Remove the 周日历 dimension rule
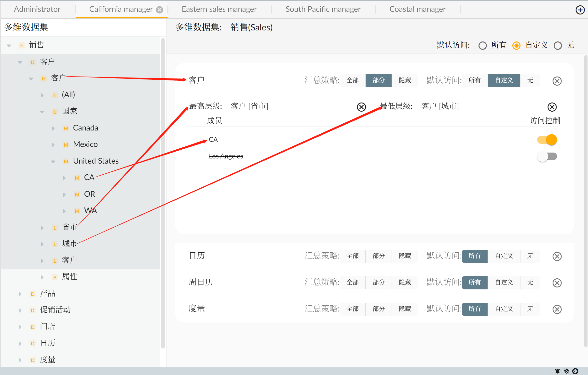The image size is (588, 375). [557, 283]
